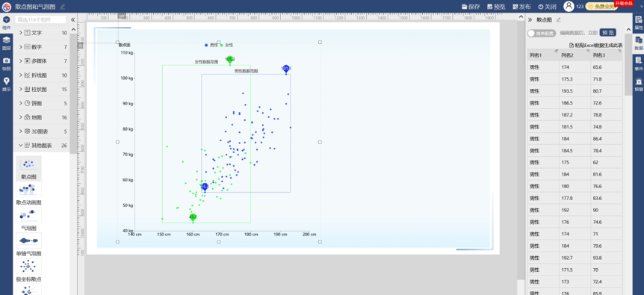Expand the 地图 component category
Viewport: 644px width, 295px height.
click(42, 117)
